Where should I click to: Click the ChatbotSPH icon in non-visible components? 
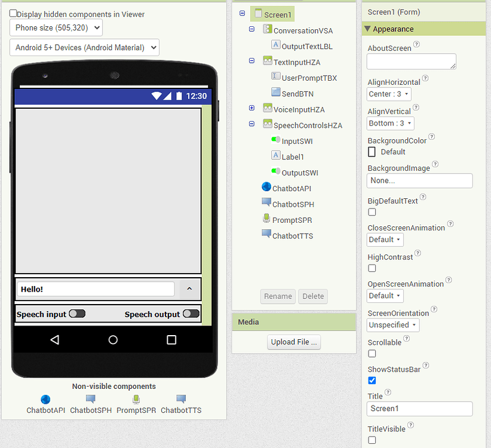(x=90, y=399)
